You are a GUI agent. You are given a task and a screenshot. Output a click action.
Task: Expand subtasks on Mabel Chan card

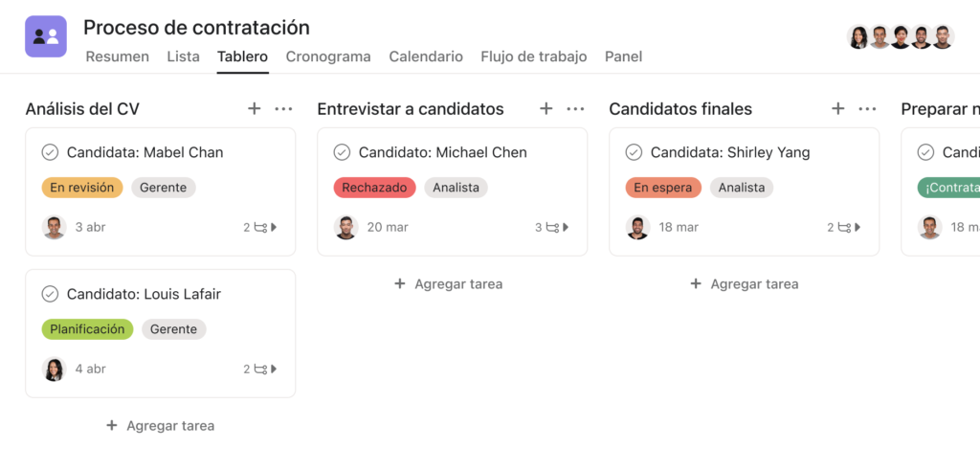tap(260, 227)
